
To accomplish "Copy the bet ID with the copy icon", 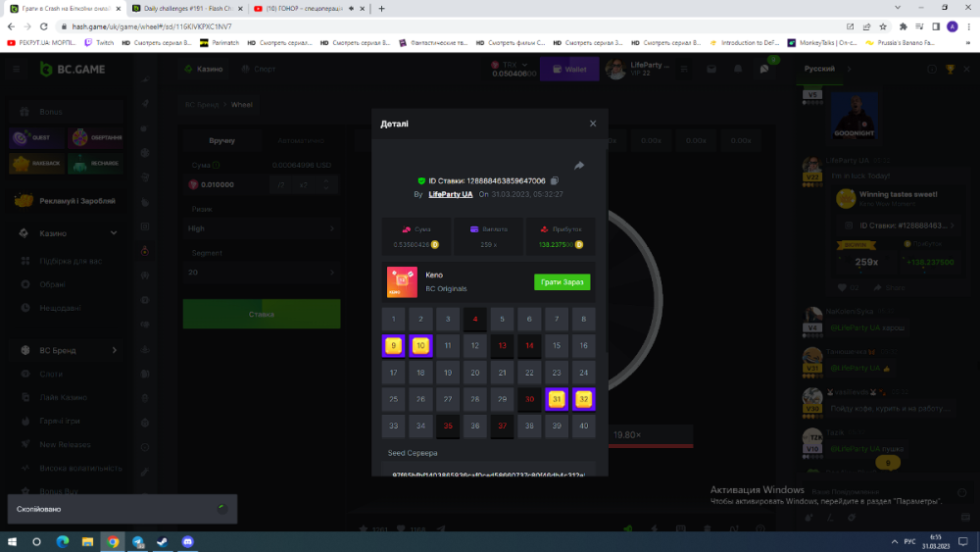I will (555, 180).
